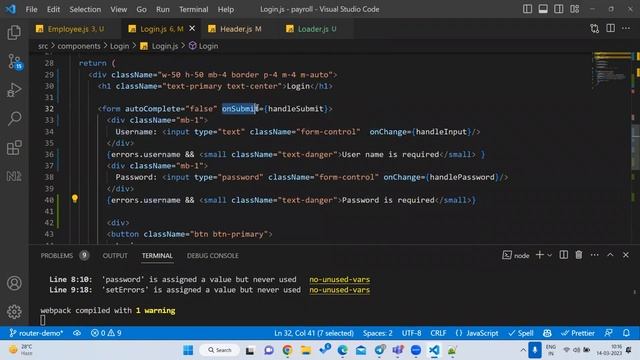The height and width of the screenshot is (360, 640).
Task: Click Ln 32, Col 41 cursor position
Action: (x=314, y=333)
